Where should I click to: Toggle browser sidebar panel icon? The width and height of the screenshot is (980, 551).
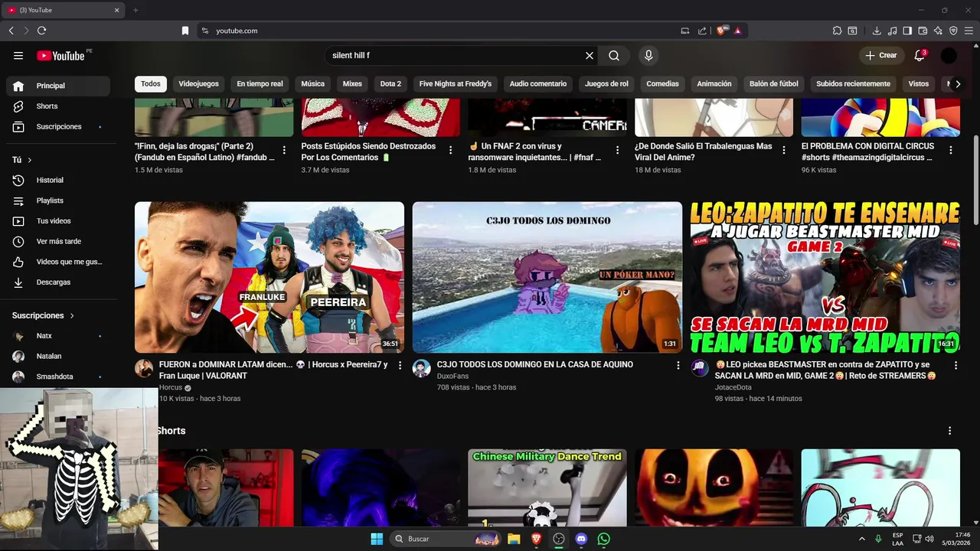pos(907,31)
